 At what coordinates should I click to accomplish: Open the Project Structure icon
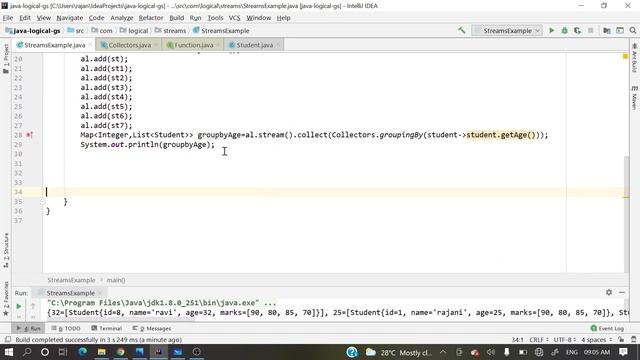607,30
